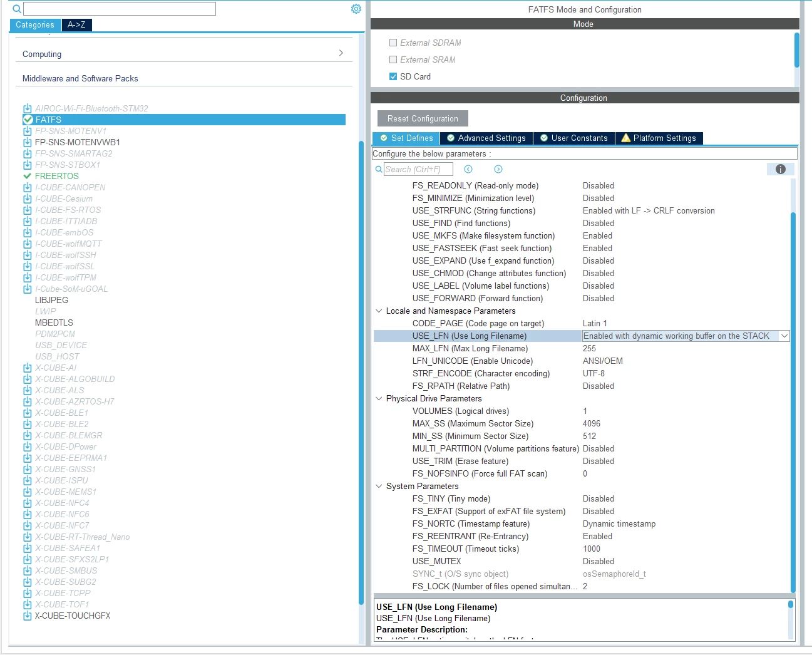Collapse Locale and Namespace Parameters group
Viewport: 812px width, 655px height.
point(379,311)
